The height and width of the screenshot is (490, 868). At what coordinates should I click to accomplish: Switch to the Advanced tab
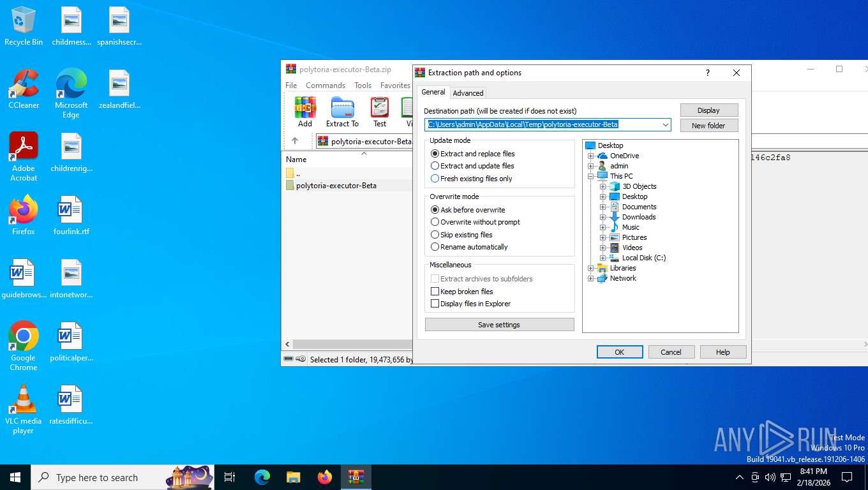coord(468,93)
